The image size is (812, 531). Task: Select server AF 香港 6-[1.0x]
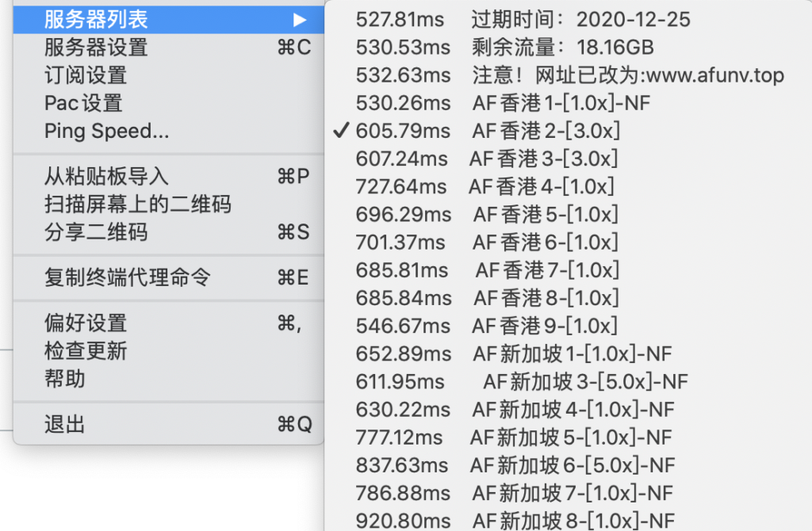tap(568, 243)
